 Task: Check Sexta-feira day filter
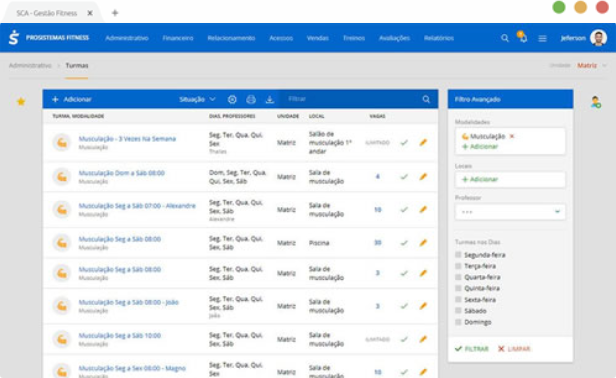point(458,299)
